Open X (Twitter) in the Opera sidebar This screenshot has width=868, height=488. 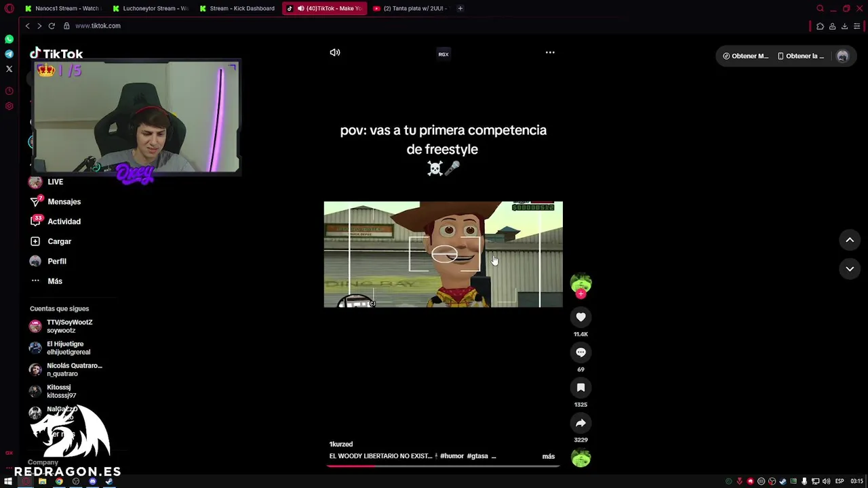(x=9, y=68)
